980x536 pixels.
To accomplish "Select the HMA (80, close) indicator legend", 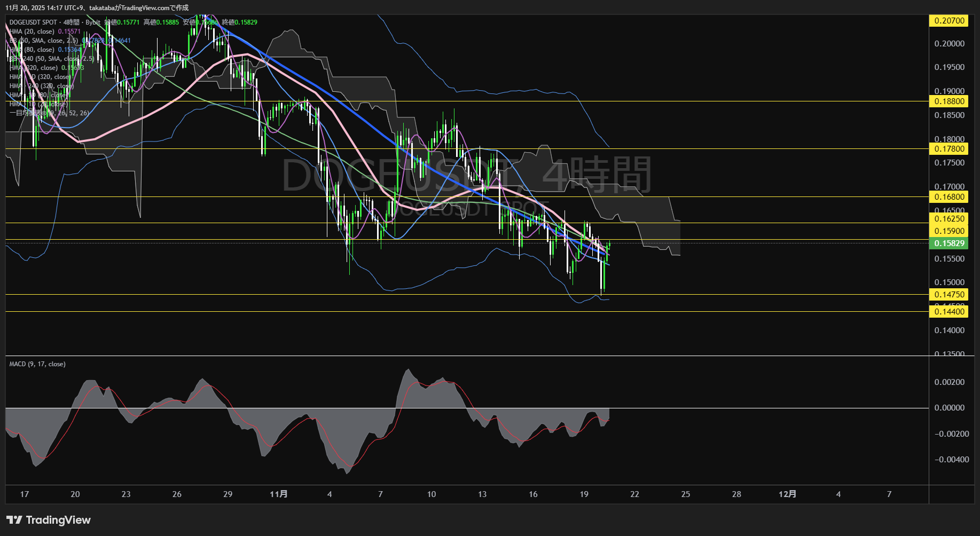I will click(x=32, y=50).
